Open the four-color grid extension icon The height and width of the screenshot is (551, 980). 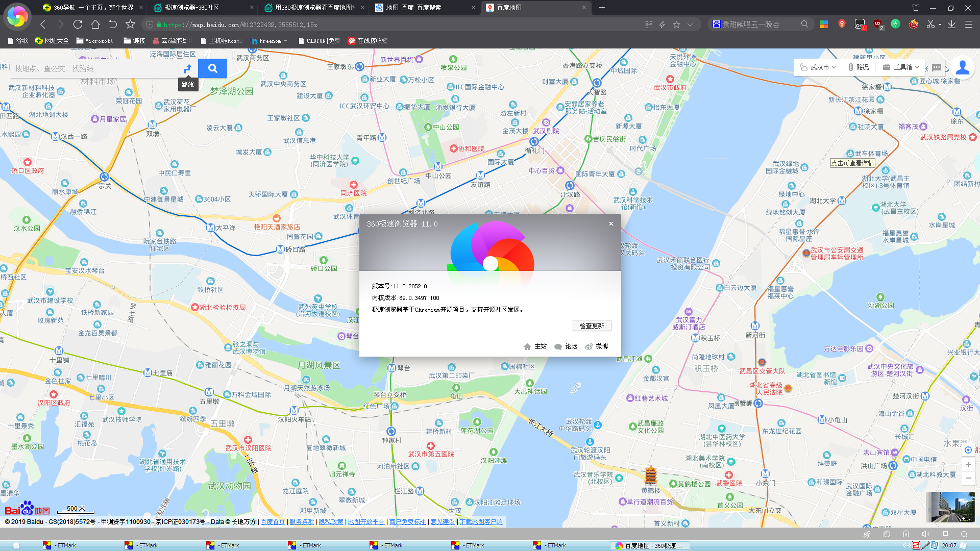coord(824,24)
